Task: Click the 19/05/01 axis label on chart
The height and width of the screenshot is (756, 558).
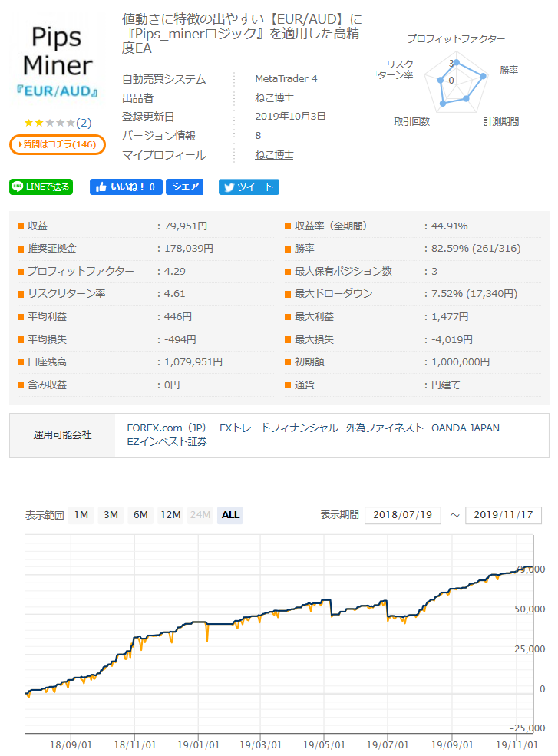Action: (324, 745)
